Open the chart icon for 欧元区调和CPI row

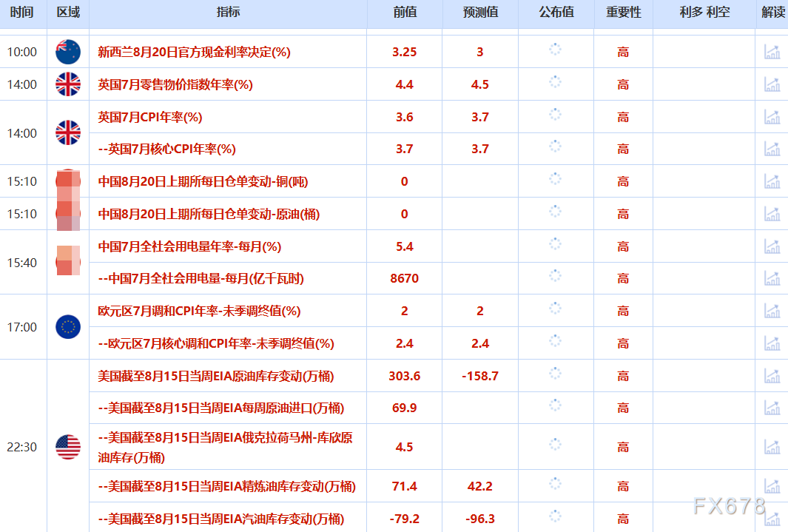click(774, 311)
